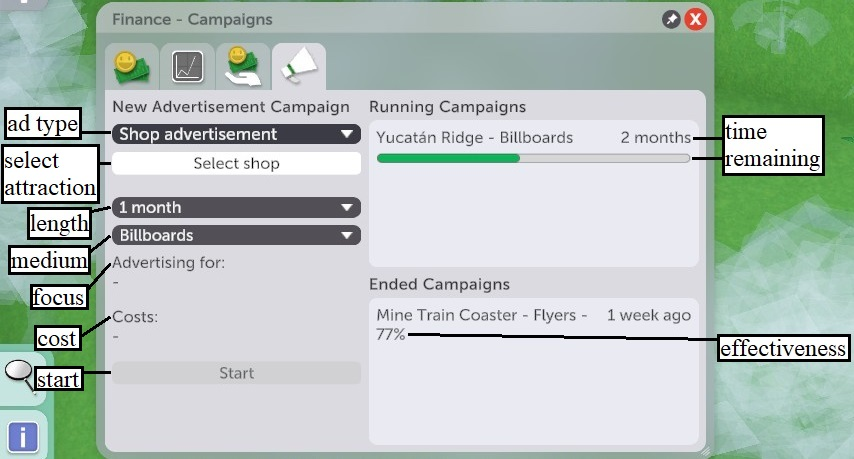Select the megaphone Campaigns tab

(x=299, y=66)
